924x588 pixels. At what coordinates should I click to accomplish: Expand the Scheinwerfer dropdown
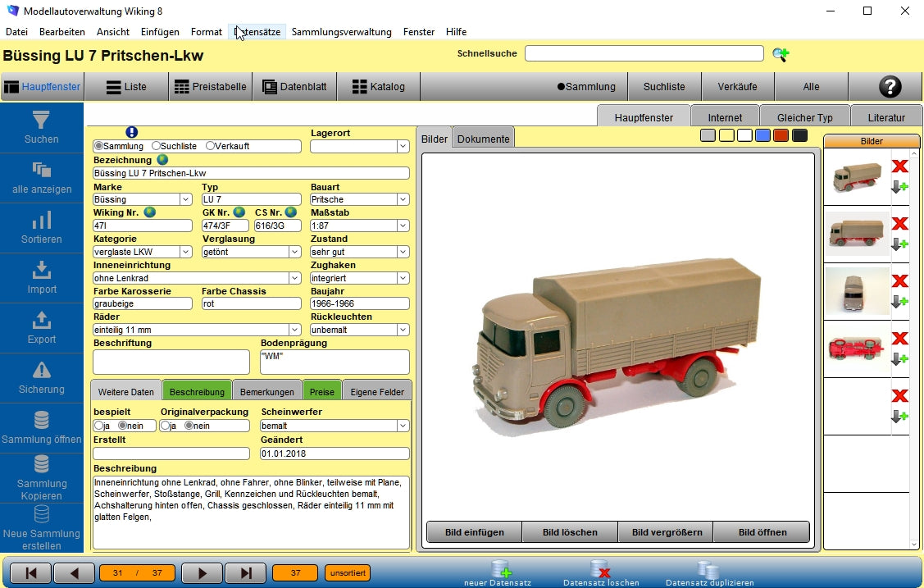tap(403, 426)
